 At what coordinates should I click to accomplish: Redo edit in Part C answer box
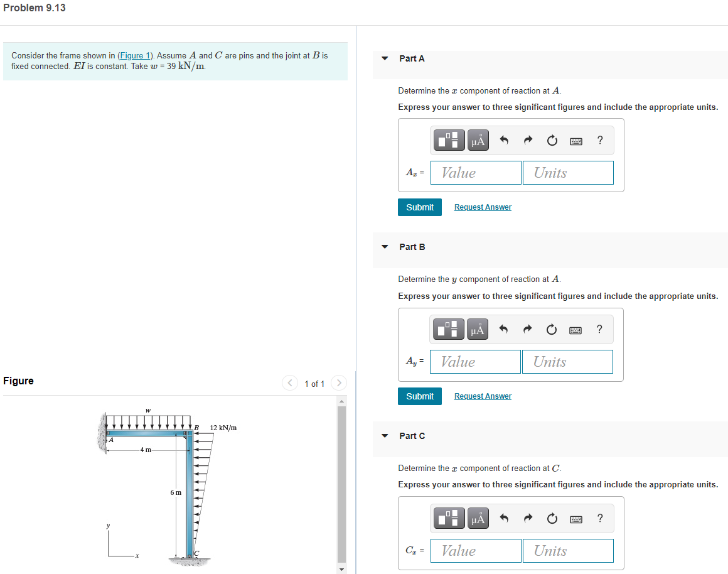[528, 518]
